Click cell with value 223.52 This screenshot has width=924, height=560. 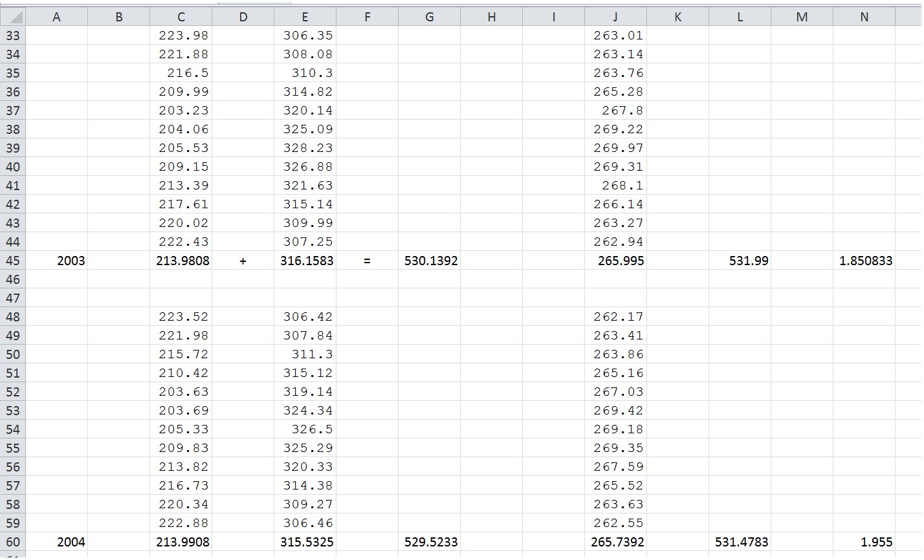coord(181,317)
